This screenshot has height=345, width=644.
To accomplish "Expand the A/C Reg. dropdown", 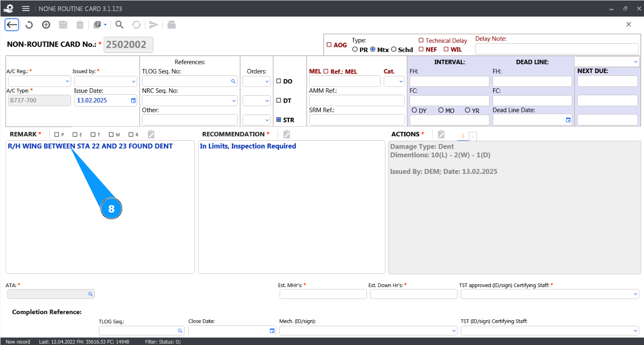I will pyautogui.click(x=67, y=81).
